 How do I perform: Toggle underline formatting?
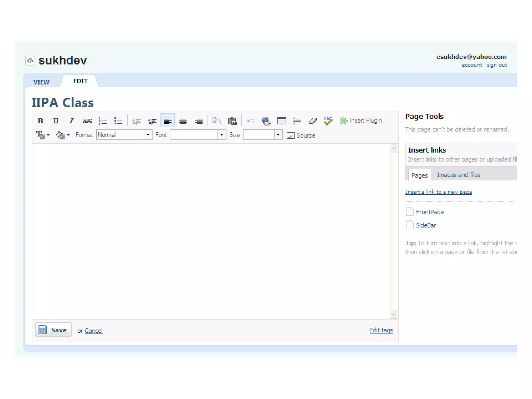(x=56, y=121)
